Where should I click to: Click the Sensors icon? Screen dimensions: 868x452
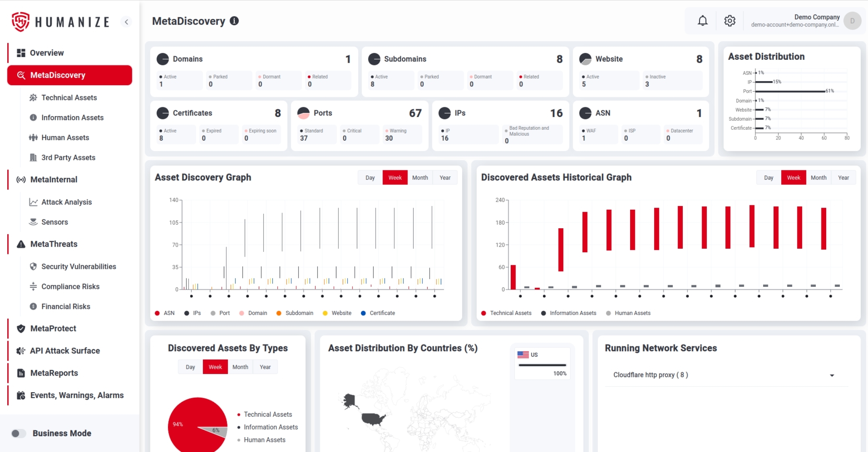coord(33,222)
